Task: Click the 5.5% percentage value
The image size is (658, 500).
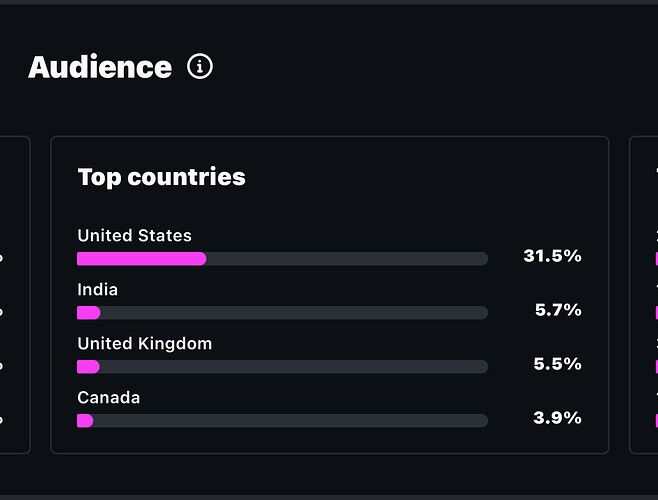Action: click(558, 364)
